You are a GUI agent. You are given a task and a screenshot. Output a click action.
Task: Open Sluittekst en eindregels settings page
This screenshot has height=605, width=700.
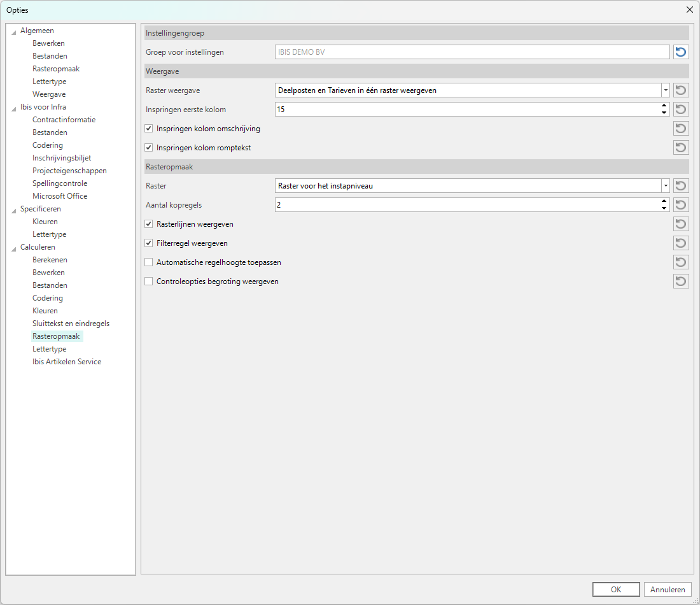point(71,324)
